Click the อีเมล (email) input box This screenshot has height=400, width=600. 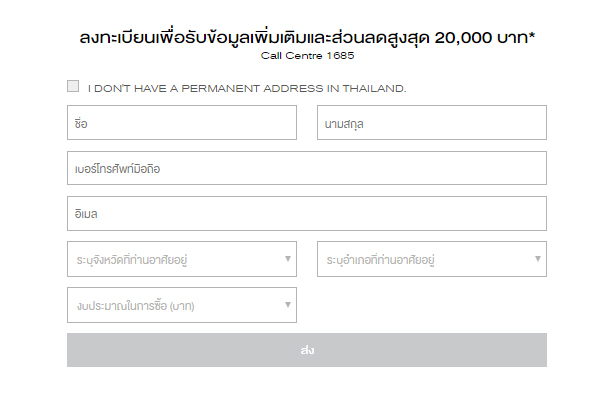306,214
